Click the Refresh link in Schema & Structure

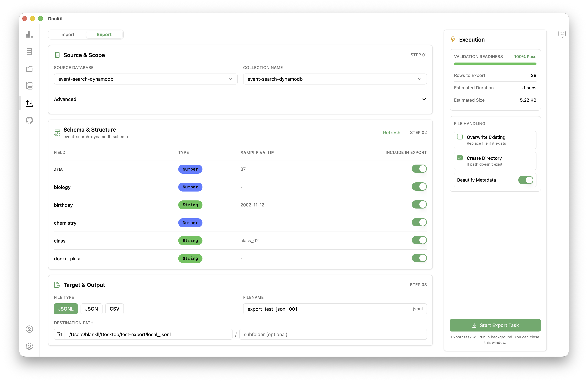tap(392, 132)
